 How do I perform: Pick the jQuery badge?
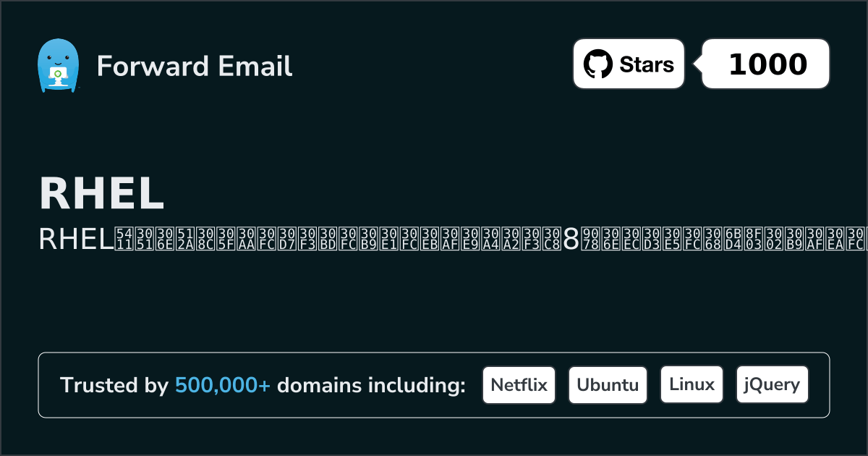click(772, 384)
